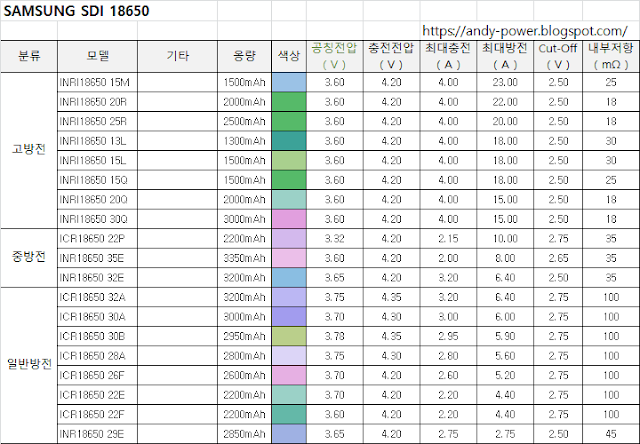640x444 pixels.
Task: Select the 8.00 max discharge cell
Action: click(505, 258)
